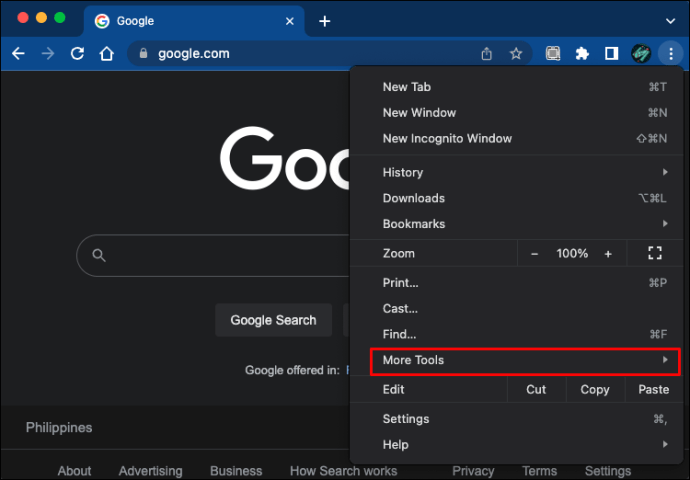Screen dimensions: 690x480
Task: Expand the More Tools submenu
Action: coord(524,360)
